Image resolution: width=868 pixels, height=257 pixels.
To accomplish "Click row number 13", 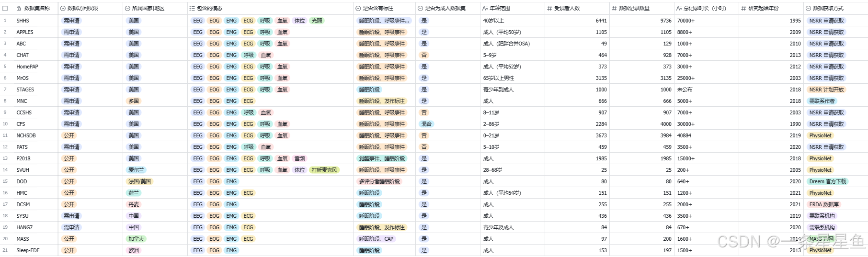I will [x=5, y=158].
